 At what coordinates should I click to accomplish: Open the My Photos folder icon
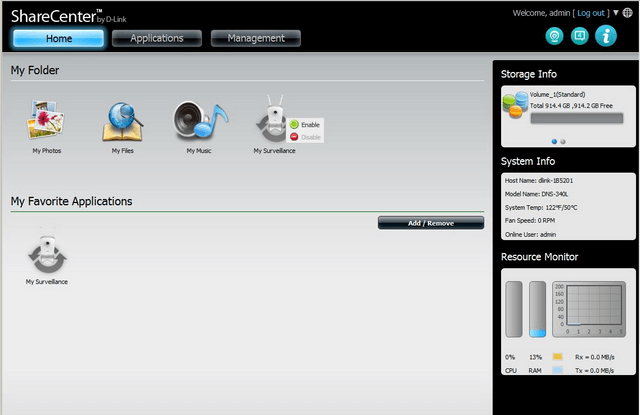click(46, 120)
